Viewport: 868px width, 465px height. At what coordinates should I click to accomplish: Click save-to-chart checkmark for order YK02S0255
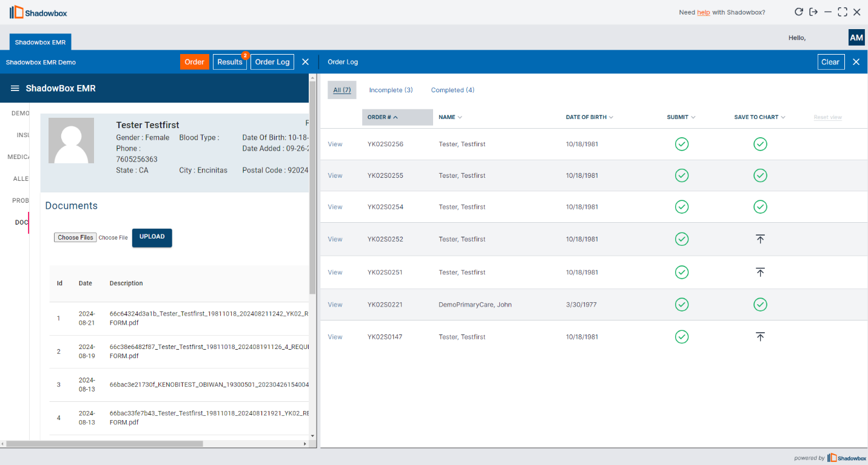760,175
